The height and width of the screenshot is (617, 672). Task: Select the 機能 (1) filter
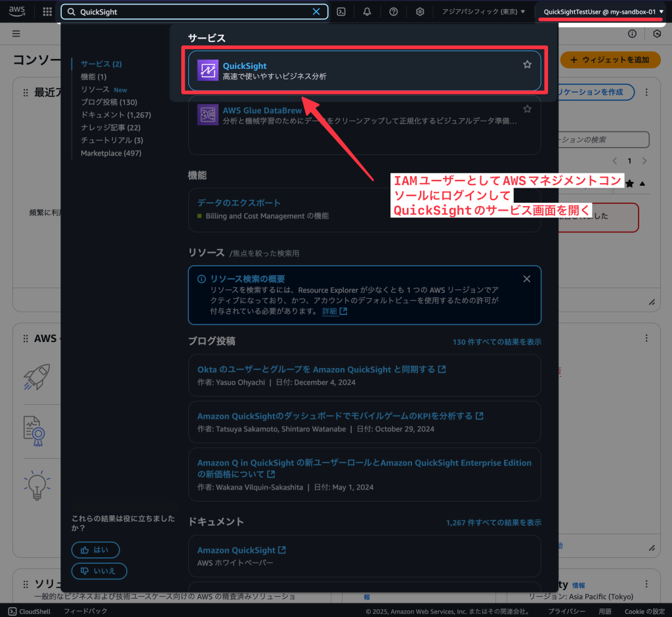click(x=93, y=77)
